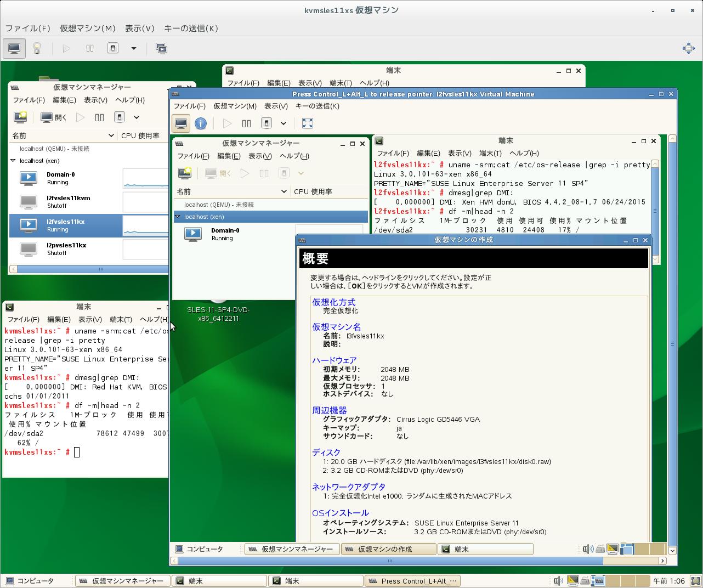Image resolution: width=703 pixels, height=588 pixels.
Task: Pause the kvmsles11xs virtual machine
Action: click(x=90, y=48)
